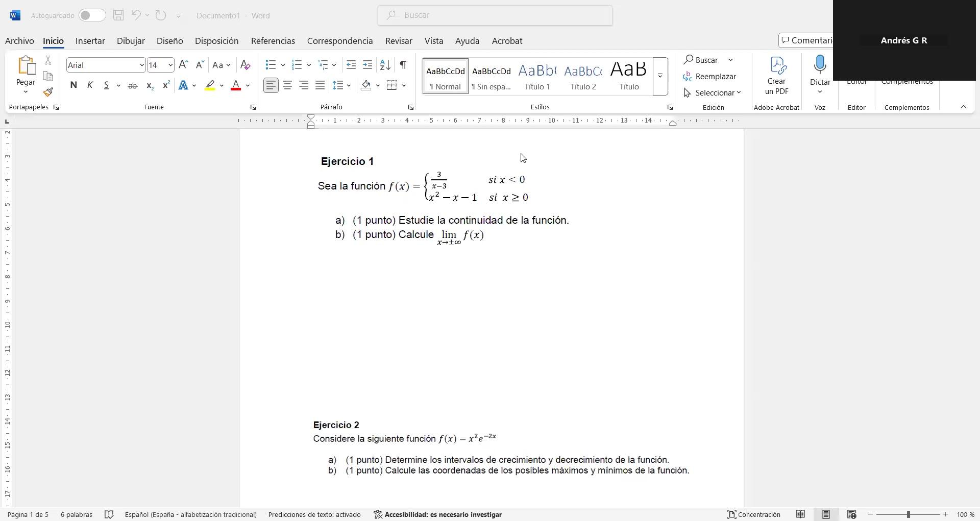Image resolution: width=980 pixels, height=521 pixels.
Task: Increase font size
Action: click(x=184, y=65)
